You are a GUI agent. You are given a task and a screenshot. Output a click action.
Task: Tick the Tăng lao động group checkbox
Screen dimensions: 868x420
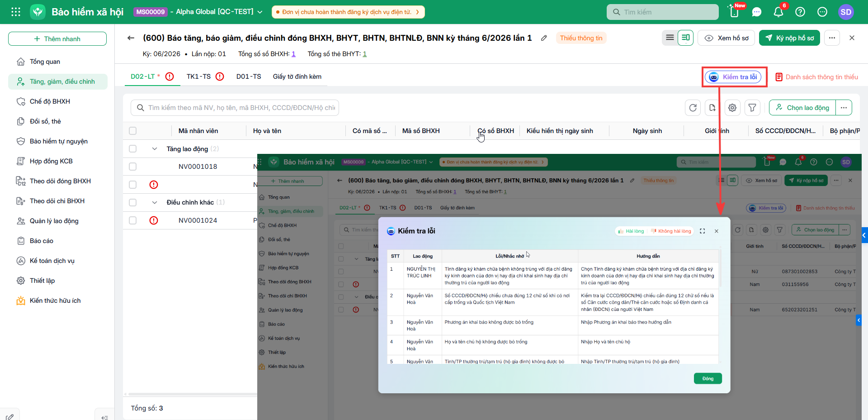tap(132, 148)
